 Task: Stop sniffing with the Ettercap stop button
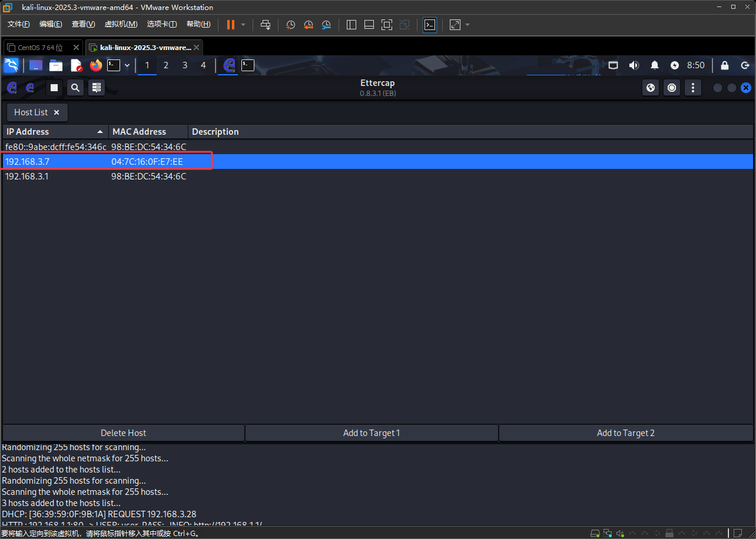pos(54,88)
